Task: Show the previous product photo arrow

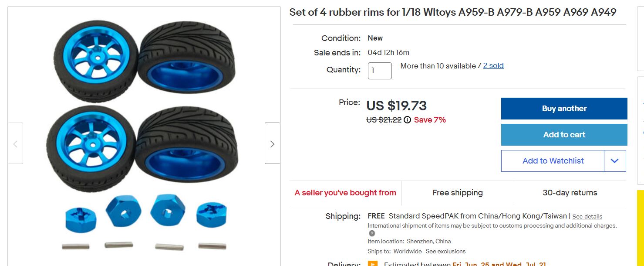Action: (15, 143)
